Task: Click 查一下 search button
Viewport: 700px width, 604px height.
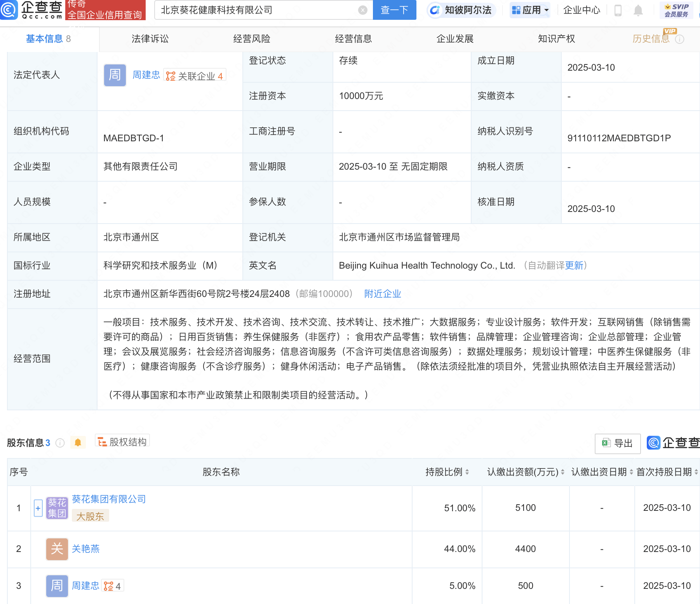Action: click(x=394, y=10)
